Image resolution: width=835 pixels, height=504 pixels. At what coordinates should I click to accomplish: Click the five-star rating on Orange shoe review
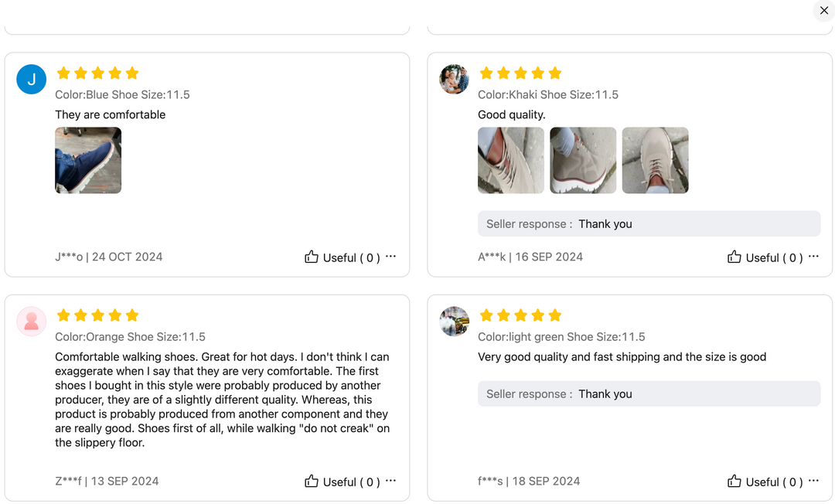97,315
